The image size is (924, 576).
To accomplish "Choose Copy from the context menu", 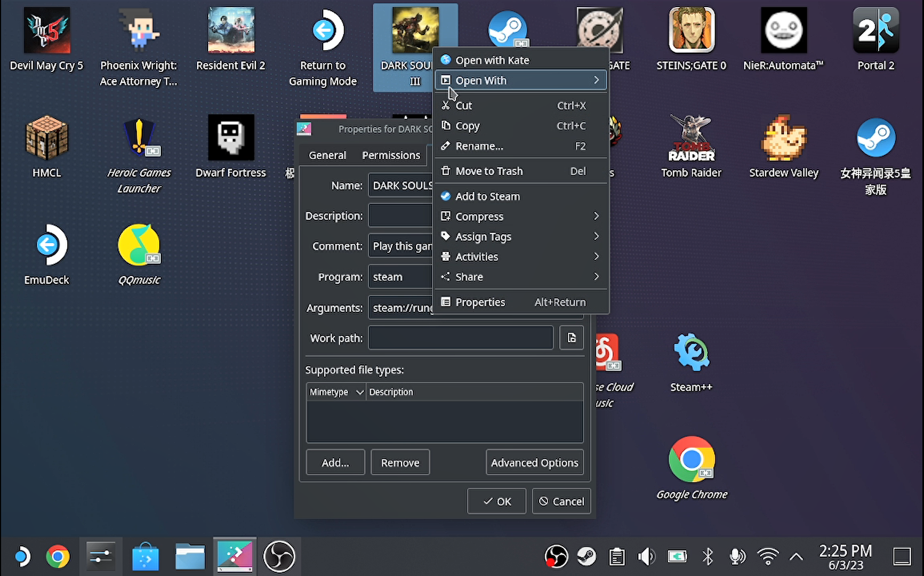I will click(x=521, y=126).
